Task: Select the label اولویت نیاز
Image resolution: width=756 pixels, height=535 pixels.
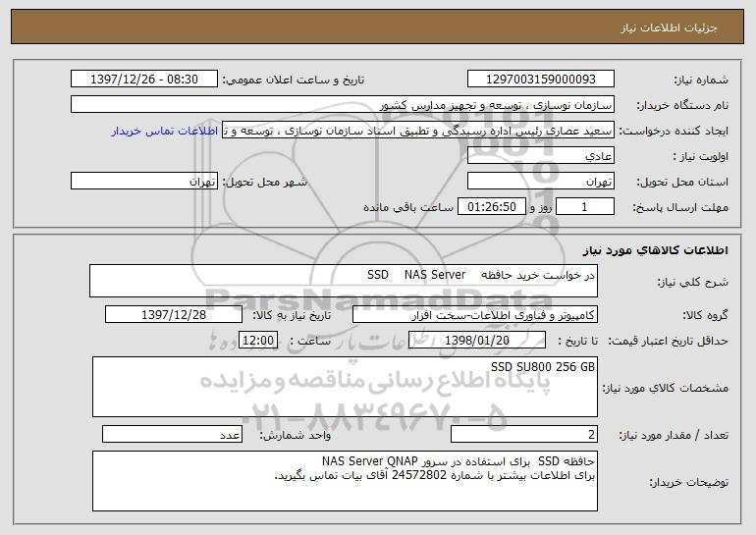Action: click(700, 156)
